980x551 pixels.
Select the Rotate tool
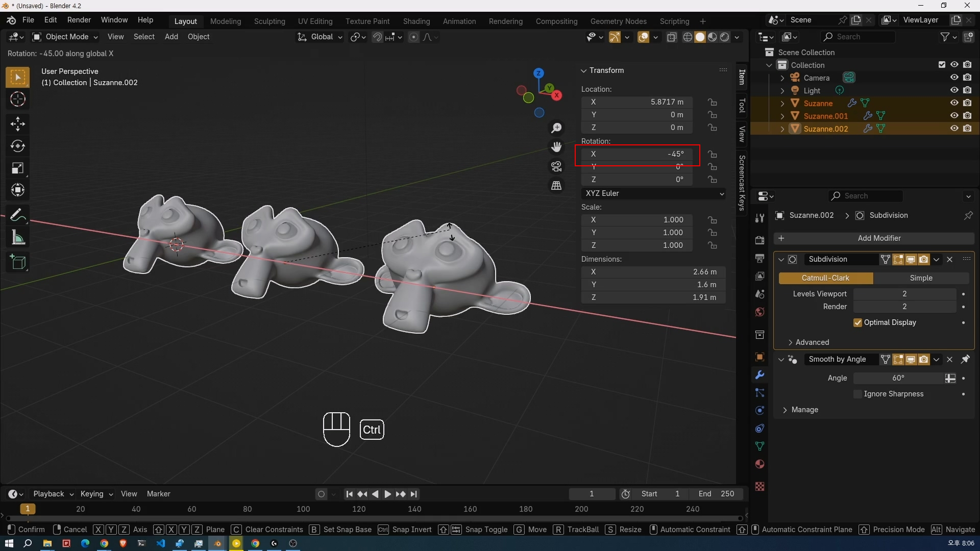[18, 146]
